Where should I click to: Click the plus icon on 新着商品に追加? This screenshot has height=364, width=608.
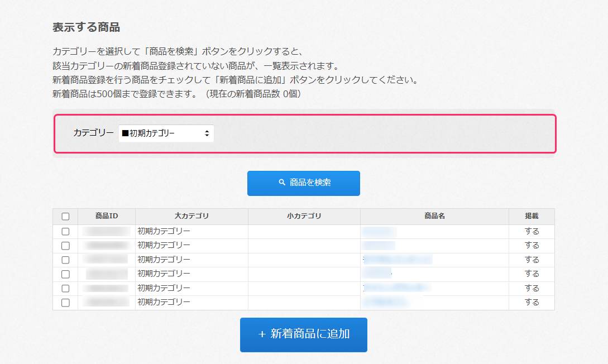262,334
